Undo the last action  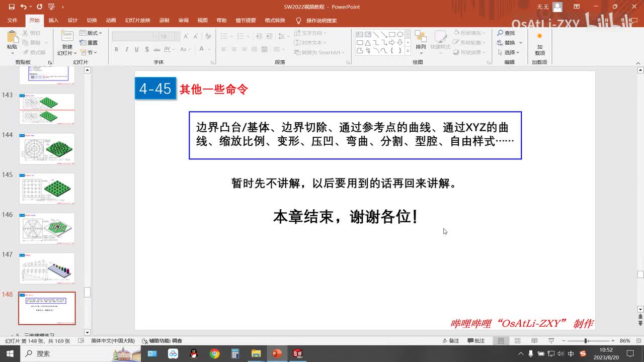coord(24,7)
